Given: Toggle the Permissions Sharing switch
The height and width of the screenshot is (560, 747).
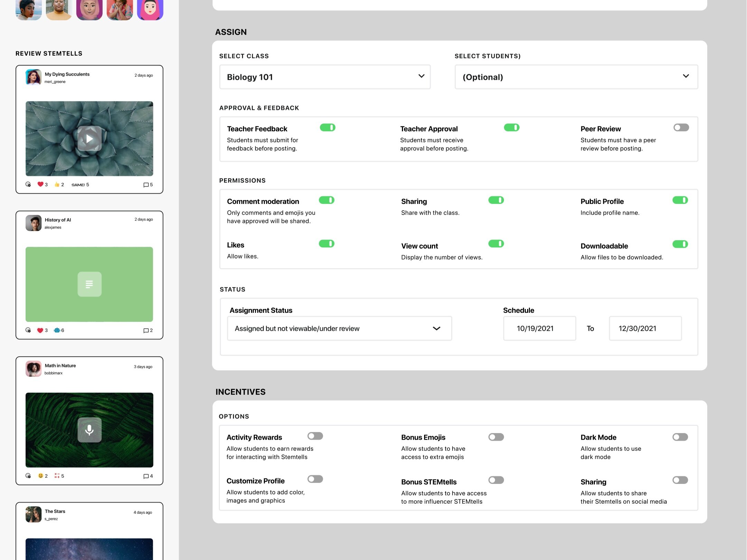Looking at the screenshot, I should click(x=496, y=200).
